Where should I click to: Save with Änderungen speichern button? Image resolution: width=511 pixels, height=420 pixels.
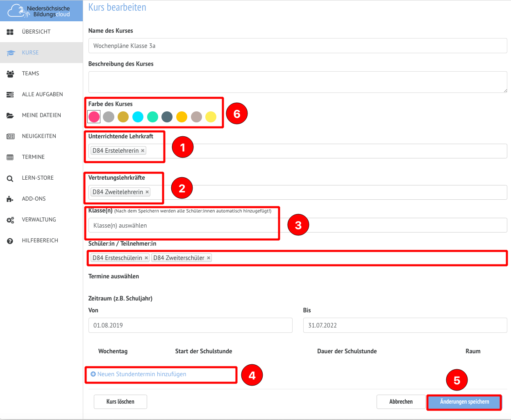[464, 402]
